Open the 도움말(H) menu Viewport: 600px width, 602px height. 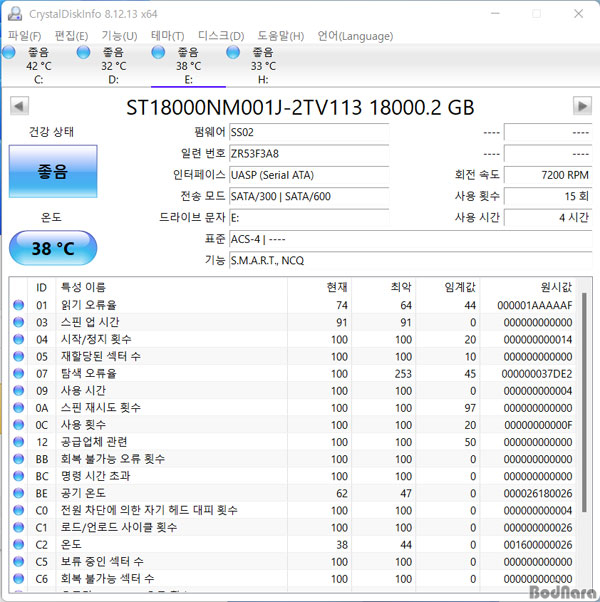[x=281, y=36]
